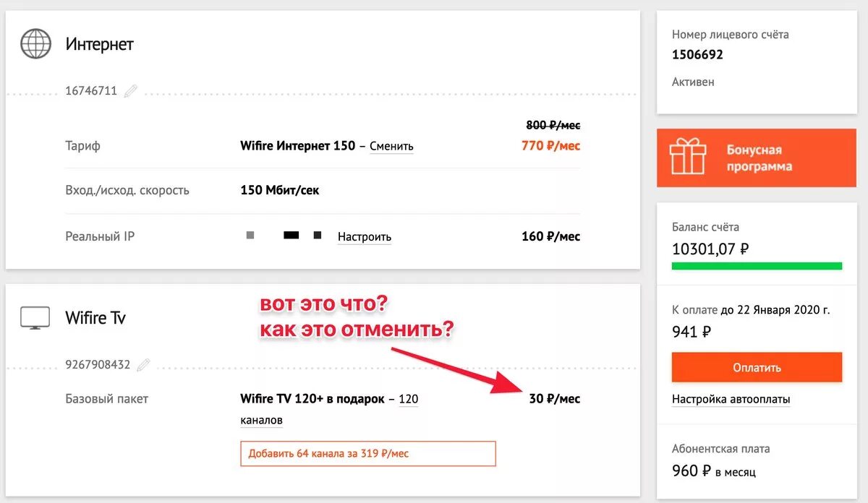868x503 pixels.
Task: Click the discounted 770 ₽/мес price
Action: point(550,146)
